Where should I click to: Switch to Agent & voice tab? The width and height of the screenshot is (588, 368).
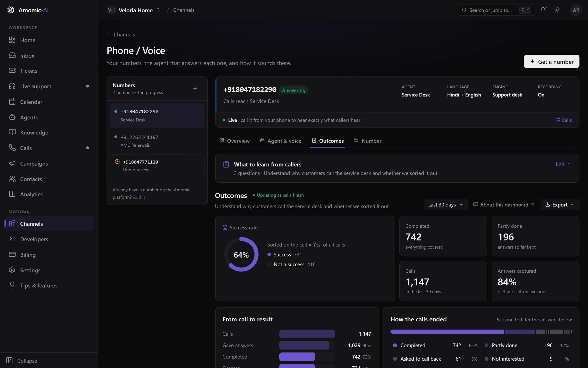(281, 141)
